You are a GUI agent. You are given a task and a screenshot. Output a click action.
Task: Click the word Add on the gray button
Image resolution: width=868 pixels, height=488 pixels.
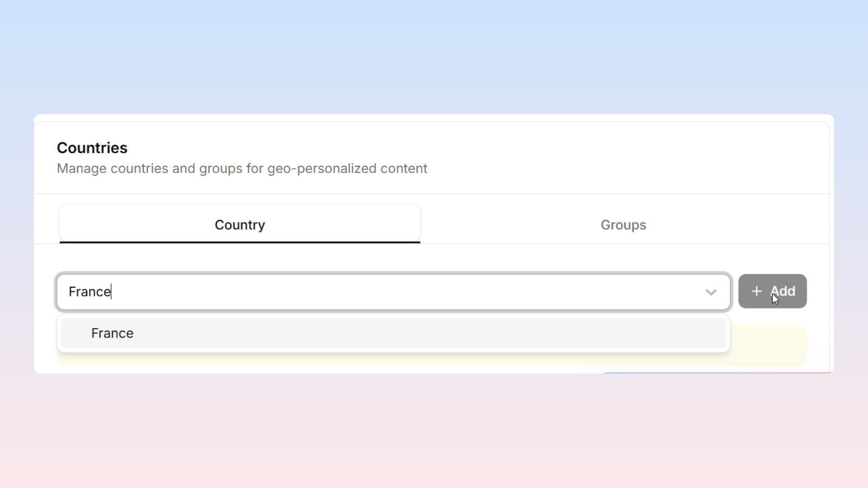[x=783, y=291]
